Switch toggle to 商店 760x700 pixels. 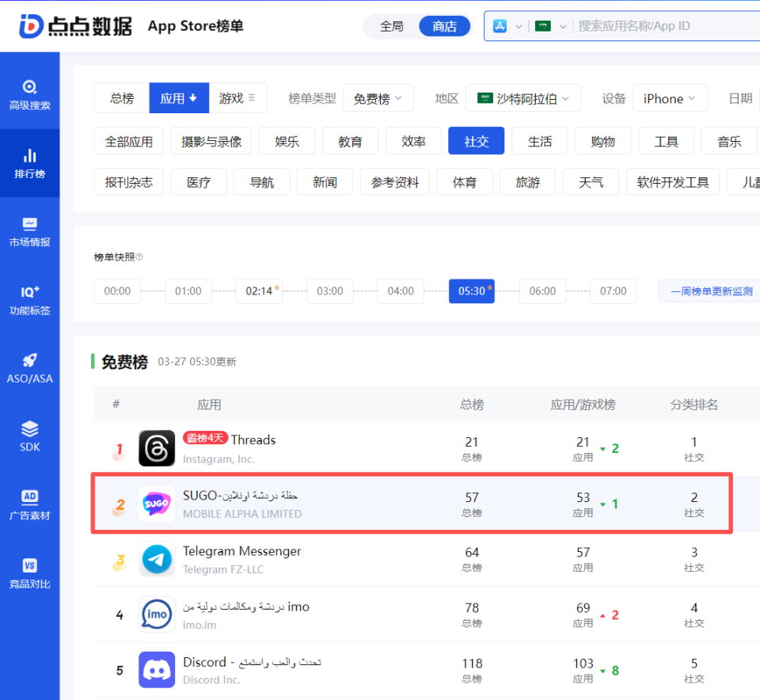click(x=444, y=26)
